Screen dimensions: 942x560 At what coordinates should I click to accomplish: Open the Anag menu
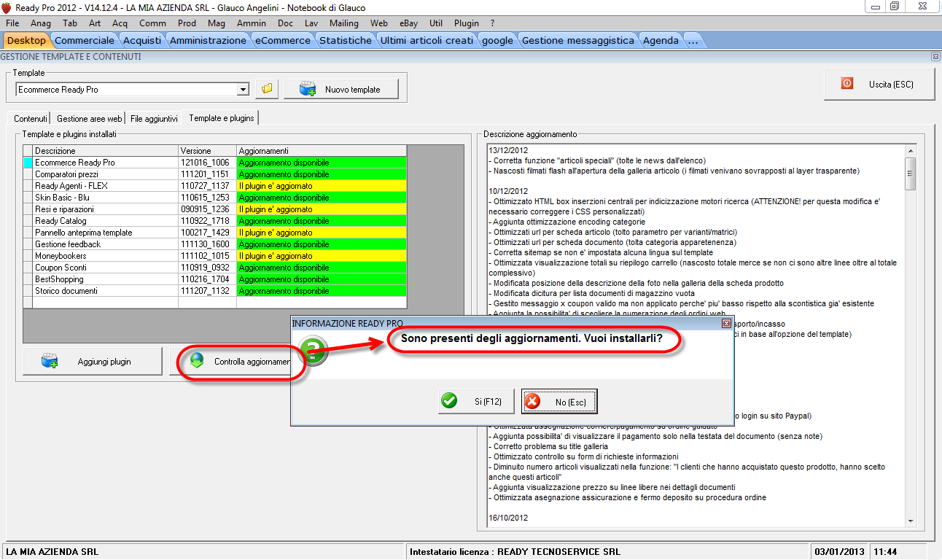[x=41, y=23]
